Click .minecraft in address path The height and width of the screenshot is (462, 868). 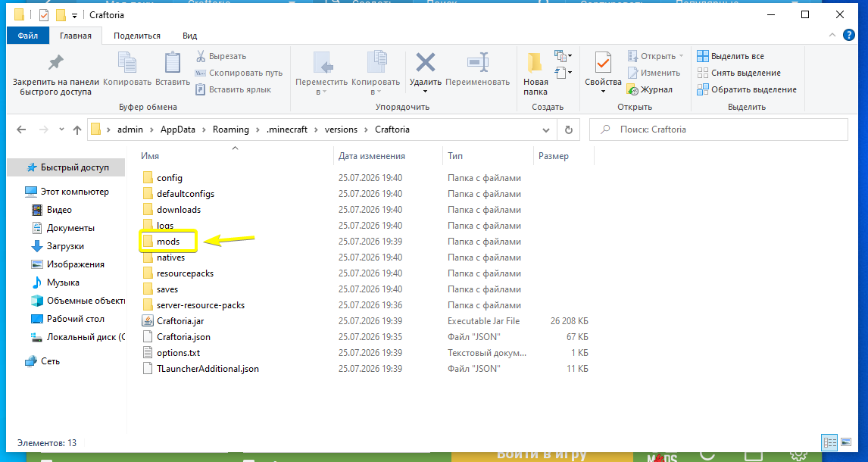[x=287, y=130]
